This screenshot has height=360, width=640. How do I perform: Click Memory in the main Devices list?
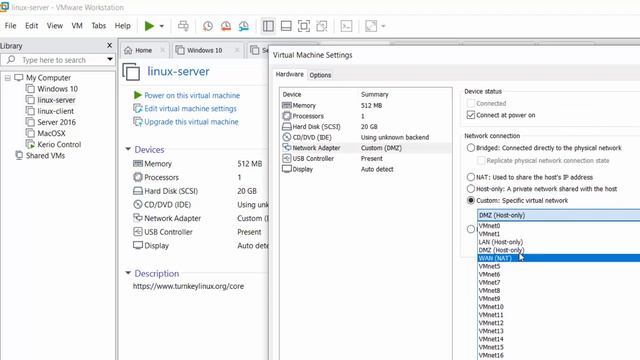158,164
